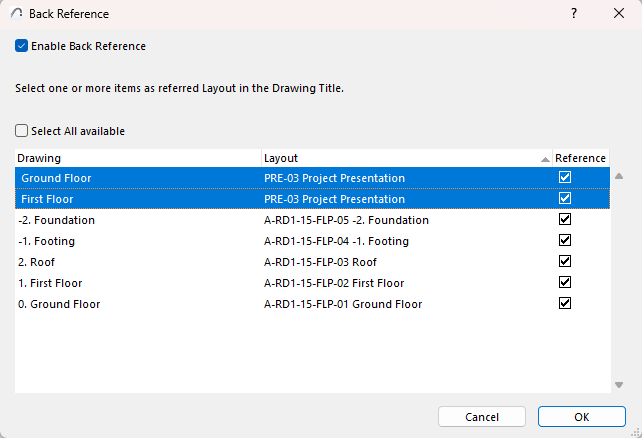Toggle Reference checkbox for 0. Ground Floor

coord(565,303)
